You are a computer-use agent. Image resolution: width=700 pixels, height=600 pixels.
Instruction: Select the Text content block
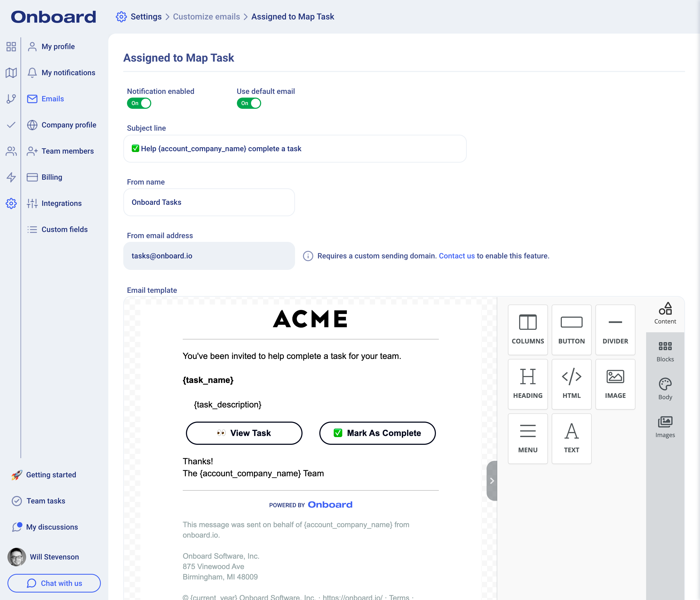pyautogui.click(x=571, y=439)
